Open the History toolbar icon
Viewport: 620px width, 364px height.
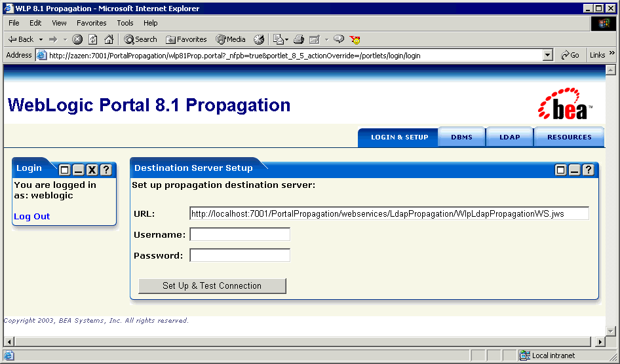click(x=259, y=39)
